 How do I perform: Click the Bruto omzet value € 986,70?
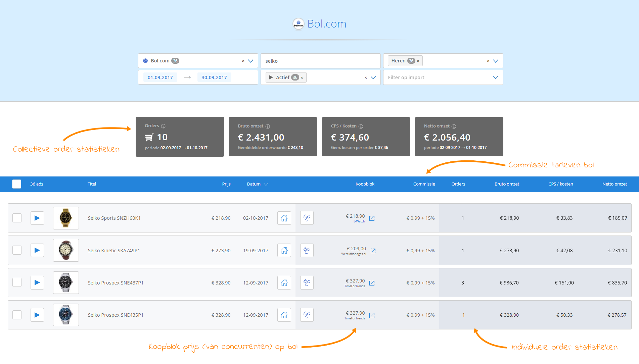(509, 283)
